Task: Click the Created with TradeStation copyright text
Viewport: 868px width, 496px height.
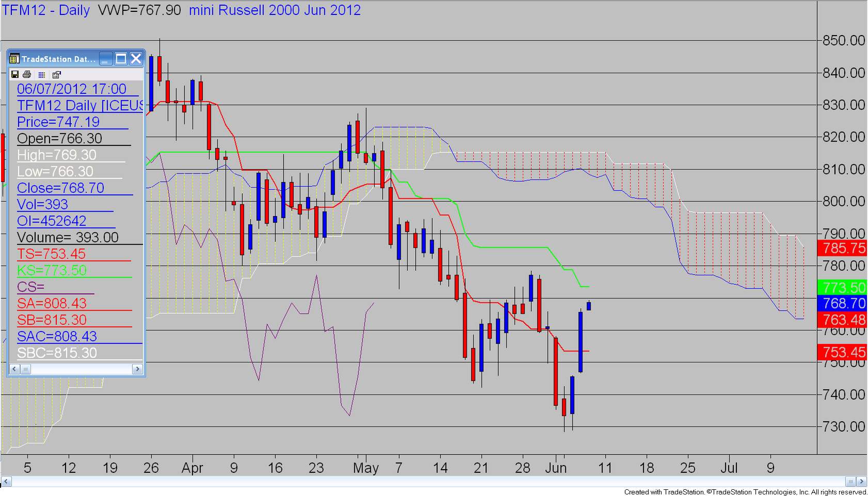Action: click(745, 492)
